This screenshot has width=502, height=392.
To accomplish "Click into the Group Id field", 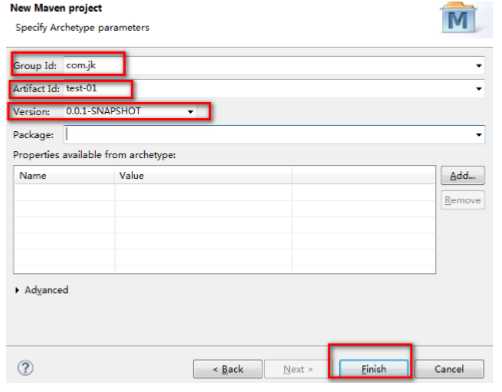I will point(274,66).
